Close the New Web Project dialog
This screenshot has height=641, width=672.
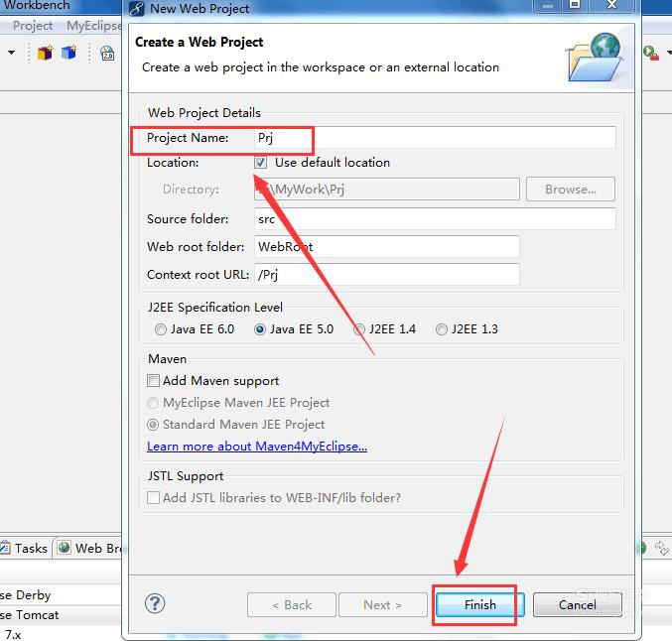click(x=612, y=5)
